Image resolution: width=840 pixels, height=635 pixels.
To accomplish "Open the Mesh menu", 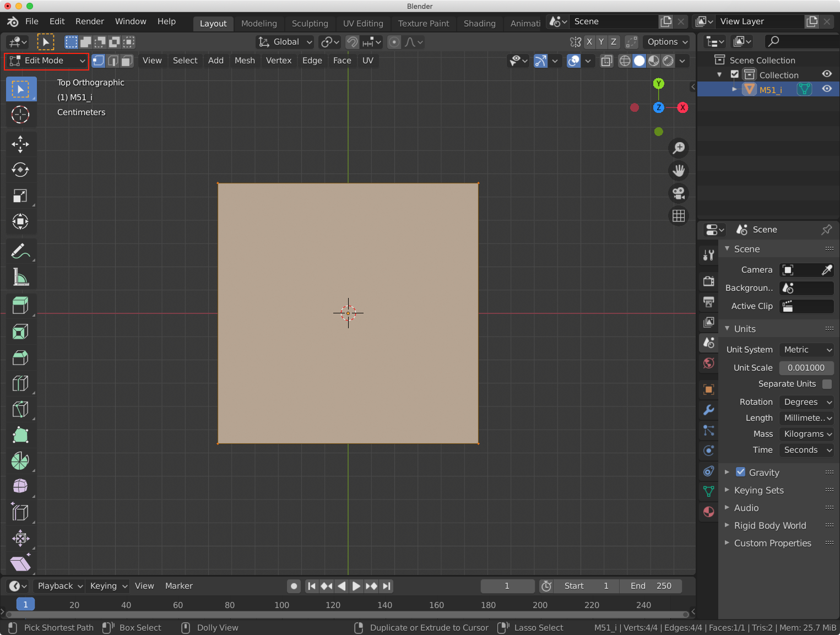I will (245, 61).
